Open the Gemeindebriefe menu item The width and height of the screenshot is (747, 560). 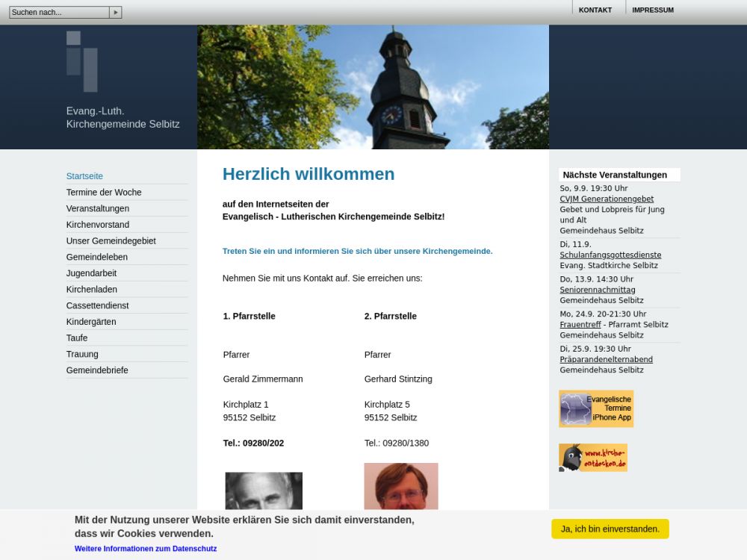pyautogui.click(x=97, y=370)
